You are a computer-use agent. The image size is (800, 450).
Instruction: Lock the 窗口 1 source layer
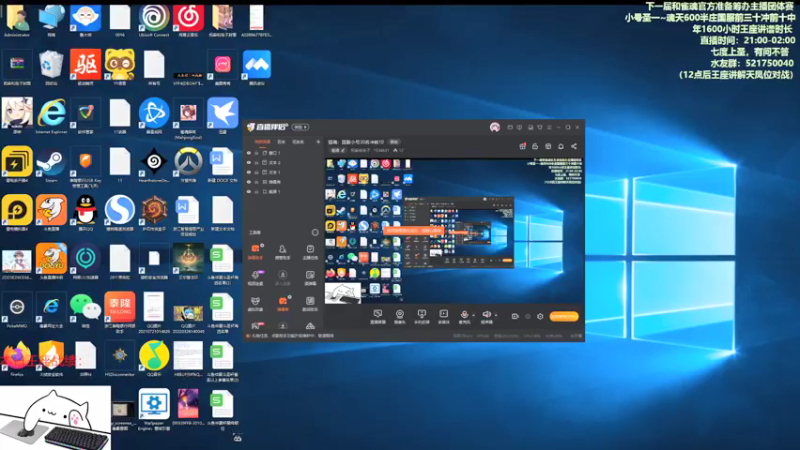(x=257, y=153)
